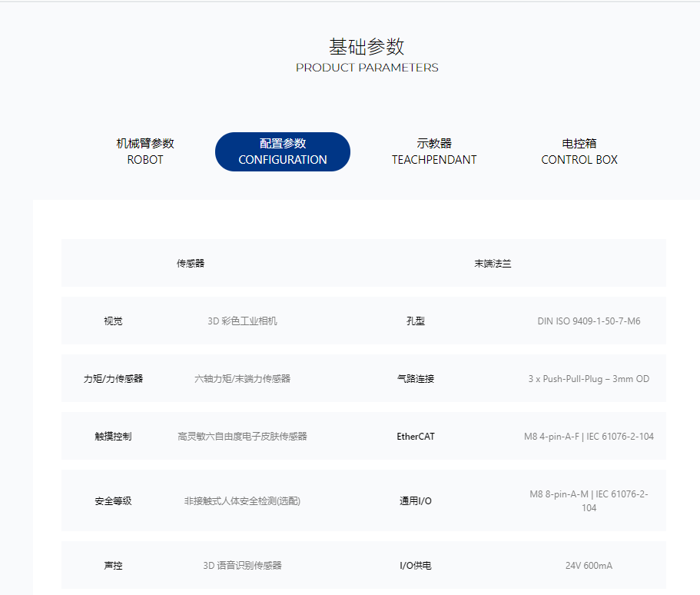Click the 3D 语音识别传感器 value
The width and height of the screenshot is (700, 595).
click(242, 566)
